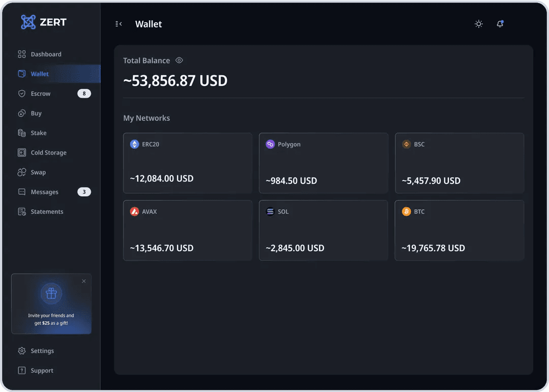Dismiss the invite friends banner
The width and height of the screenshot is (549, 392).
pos(84,281)
